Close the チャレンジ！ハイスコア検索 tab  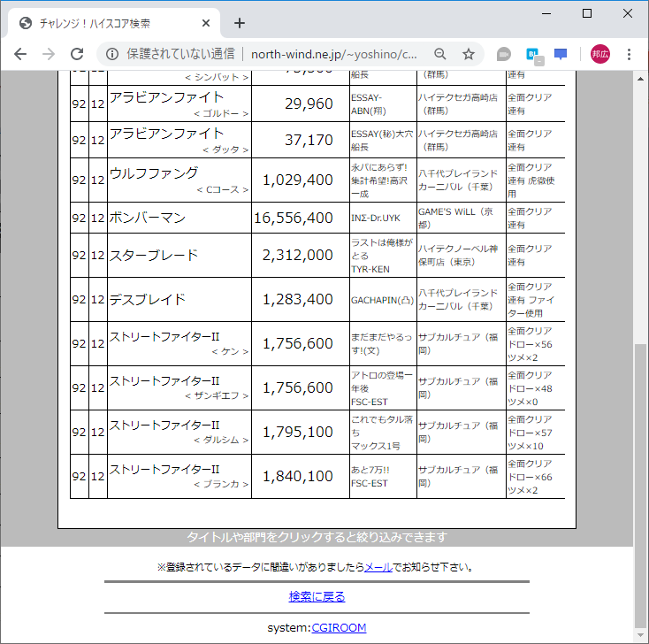pyautogui.click(x=206, y=23)
